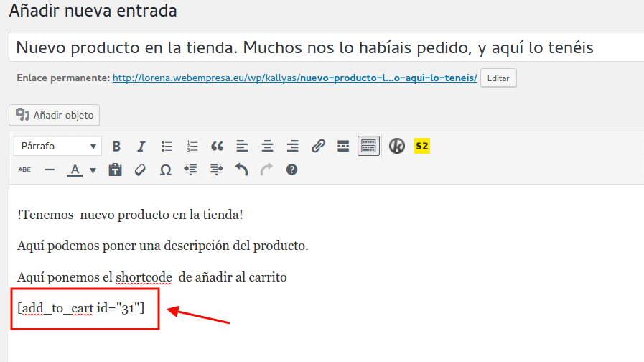Clear formatting with eraser icon

coord(140,170)
